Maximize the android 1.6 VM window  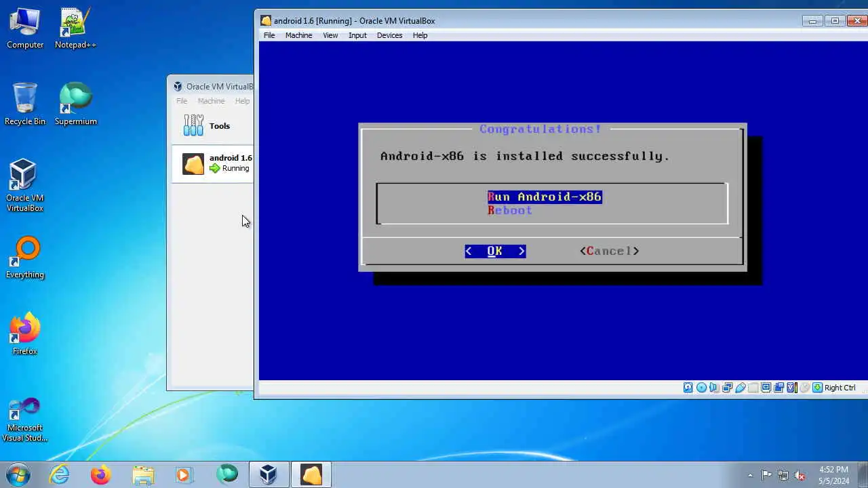pyautogui.click(x=835, y=21)
